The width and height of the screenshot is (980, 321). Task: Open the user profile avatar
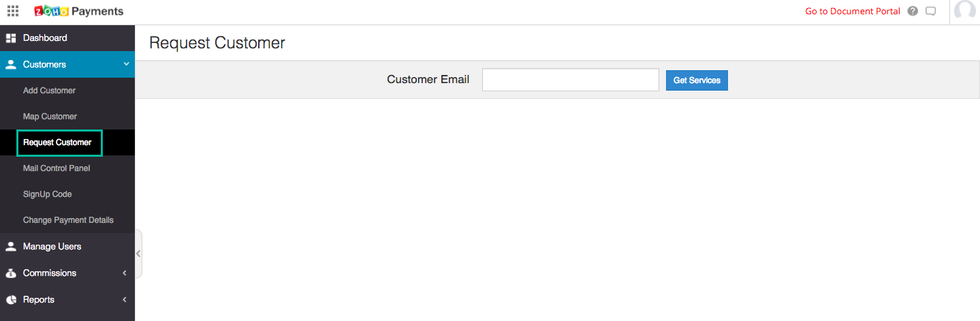tap(965, 11)
